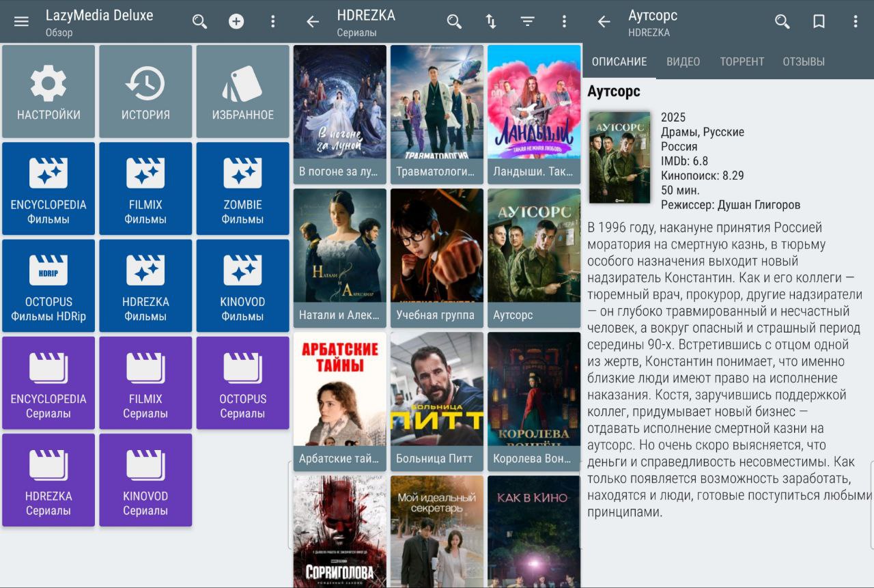Open Настройки settings tile
Image resolution: width=874 pixels, height=588 pixels.
click(x=48, y=92)
